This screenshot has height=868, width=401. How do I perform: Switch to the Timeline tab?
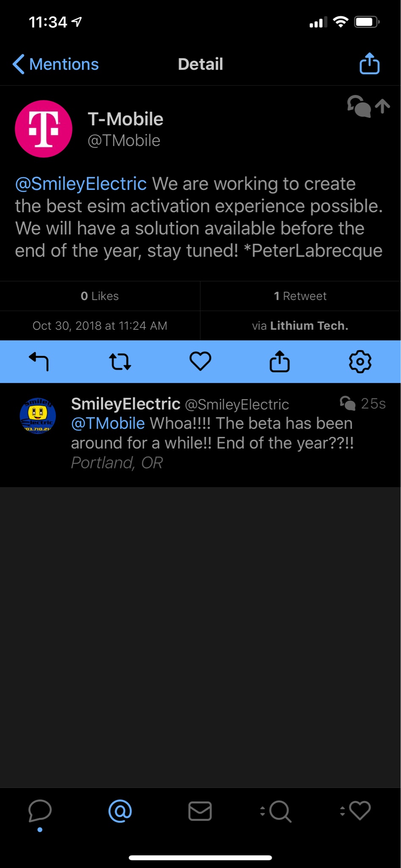click(40, 811)
